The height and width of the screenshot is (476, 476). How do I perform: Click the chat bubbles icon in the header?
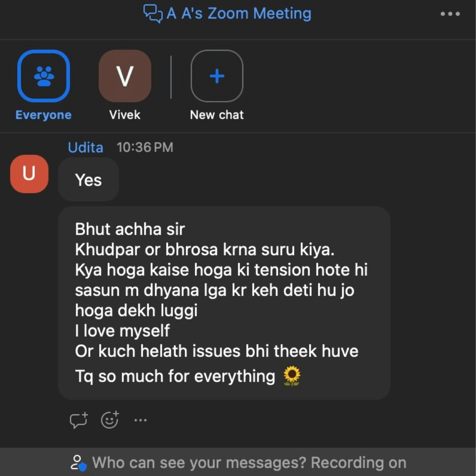click(x=152, y=14)
